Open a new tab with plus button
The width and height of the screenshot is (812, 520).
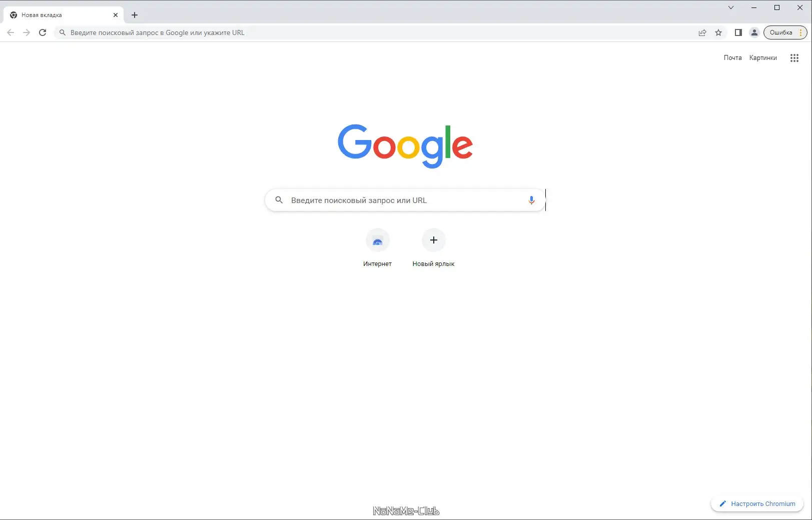point(135,15)
